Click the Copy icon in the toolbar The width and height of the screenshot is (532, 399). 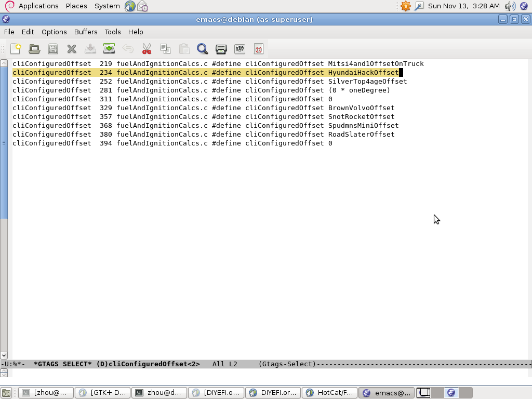click(165, 49)
